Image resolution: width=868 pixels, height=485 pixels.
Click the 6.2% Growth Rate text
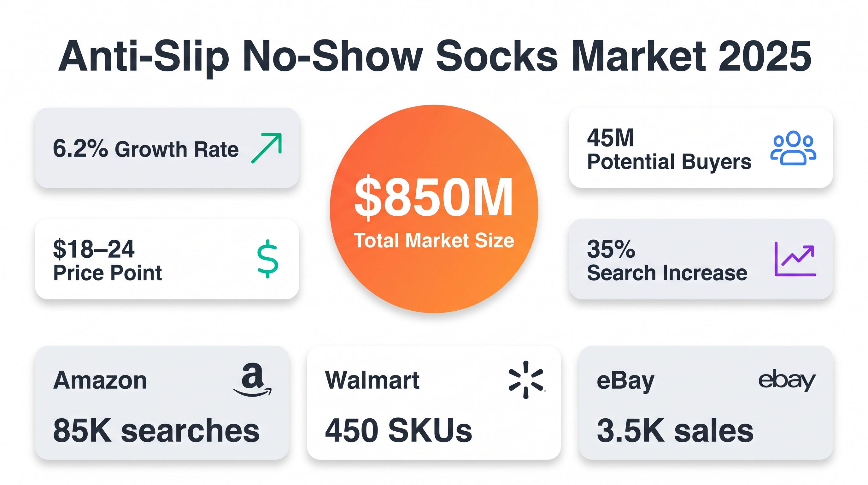click(x=146, y=149)
